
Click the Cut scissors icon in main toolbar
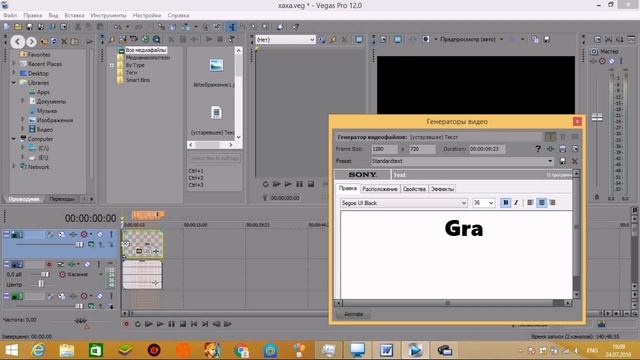coord(78,27)
